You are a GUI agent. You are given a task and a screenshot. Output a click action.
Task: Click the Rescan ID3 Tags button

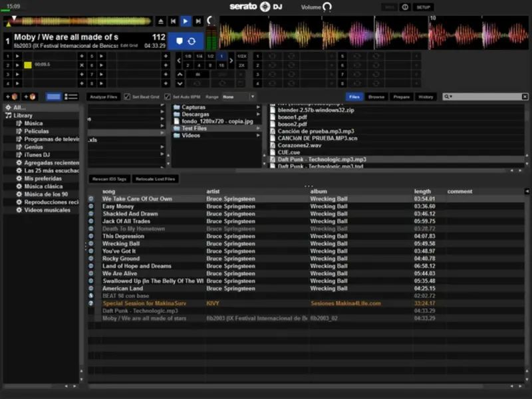tap(110, 179)
